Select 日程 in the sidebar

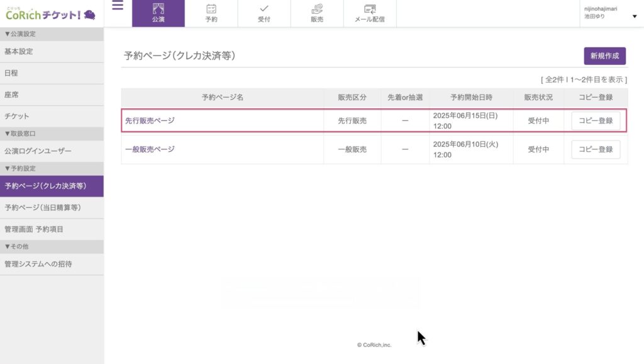pos(11,73)
